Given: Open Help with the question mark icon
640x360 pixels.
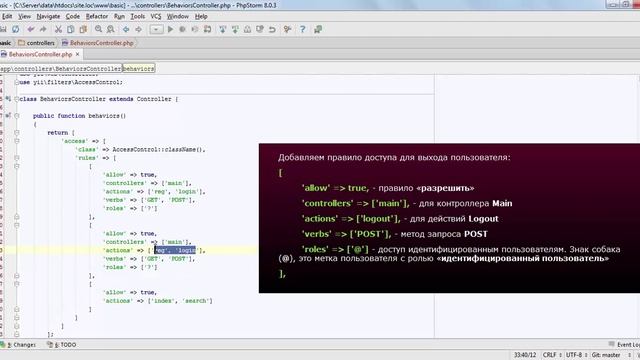Looking at the screenshot, I should point(302,29).
